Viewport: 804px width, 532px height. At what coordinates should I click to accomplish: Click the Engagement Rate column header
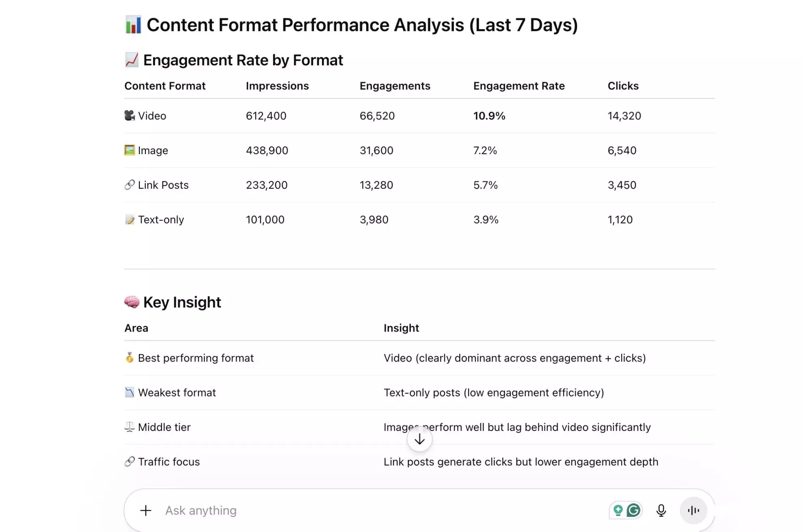(519, 86)
